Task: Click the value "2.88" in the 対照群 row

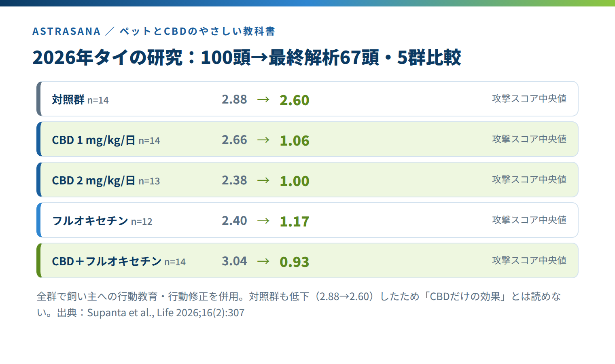Action: [234, 99]
